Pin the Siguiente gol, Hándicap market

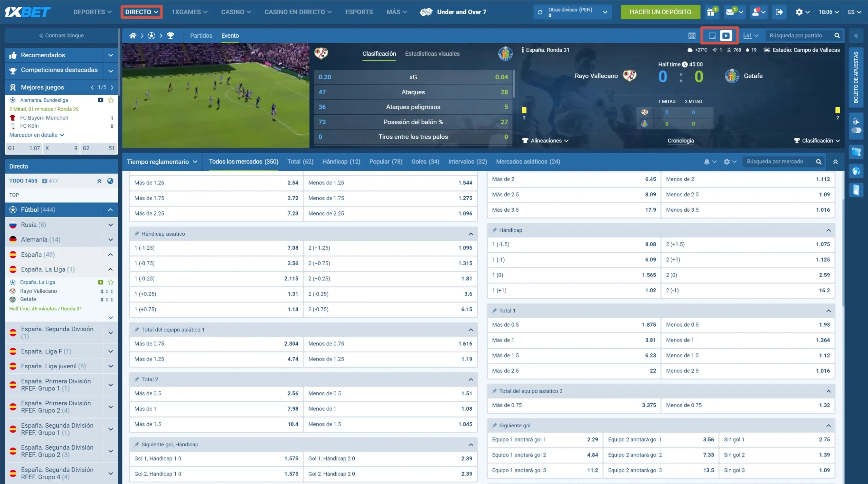tap(137, 444)
